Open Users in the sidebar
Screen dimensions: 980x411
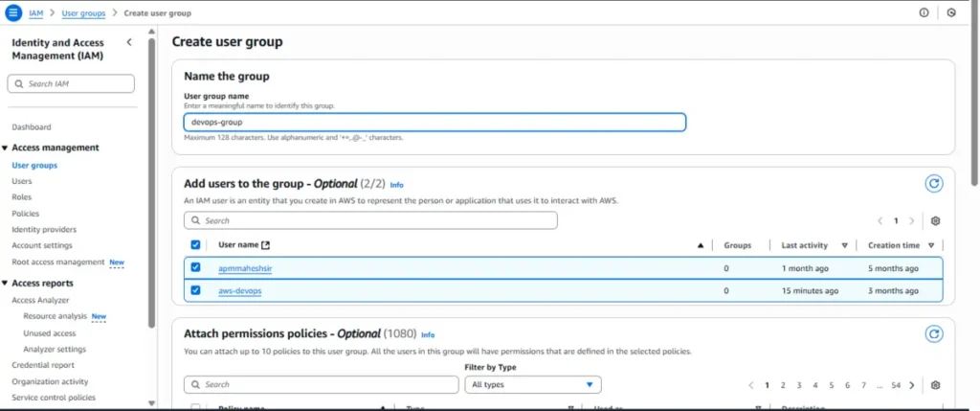(22, 181)
